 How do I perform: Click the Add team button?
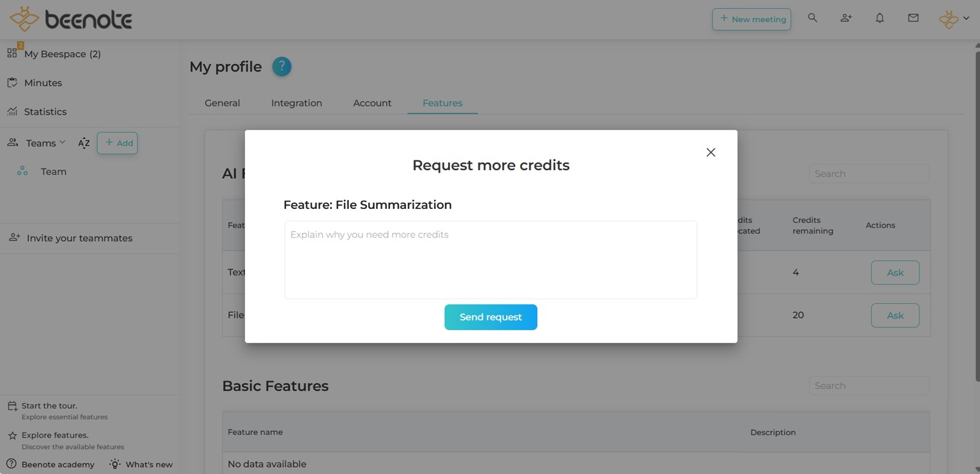tap(117, 143)
